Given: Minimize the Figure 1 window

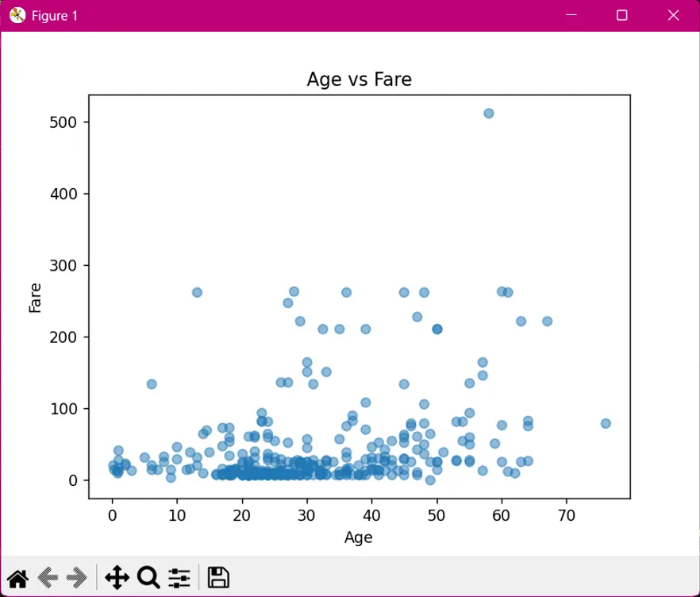Looking at the screenshot, I should click(571, 15).
